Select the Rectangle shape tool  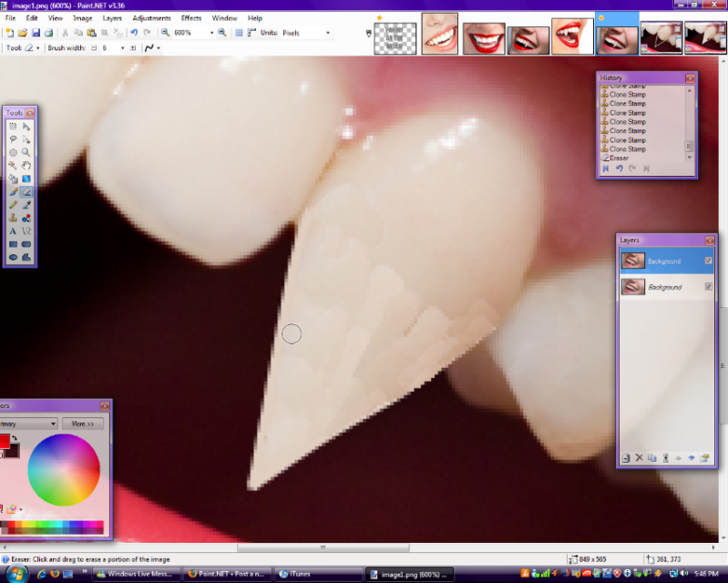click(x=13, y=244)
